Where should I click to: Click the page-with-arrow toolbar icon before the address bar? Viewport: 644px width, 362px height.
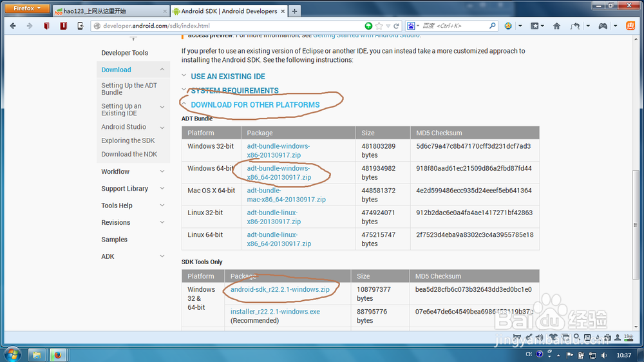[x=80, y=26]
